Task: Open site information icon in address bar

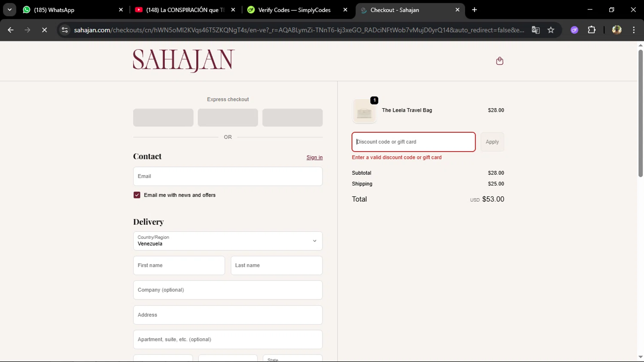Action: (x=65, y=30)
